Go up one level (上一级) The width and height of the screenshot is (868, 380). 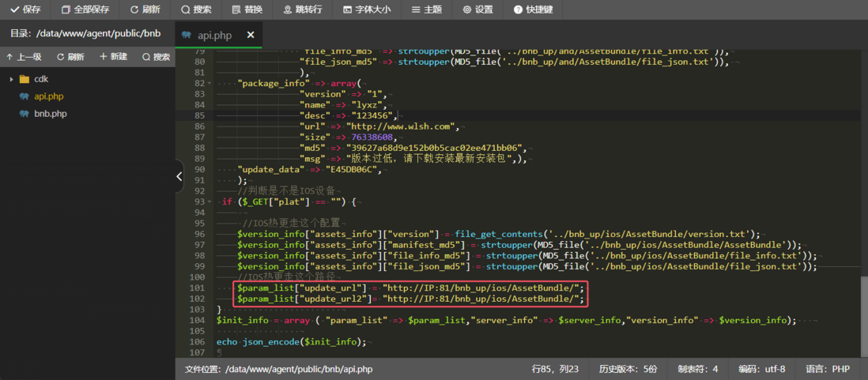[x=24, y=57]
